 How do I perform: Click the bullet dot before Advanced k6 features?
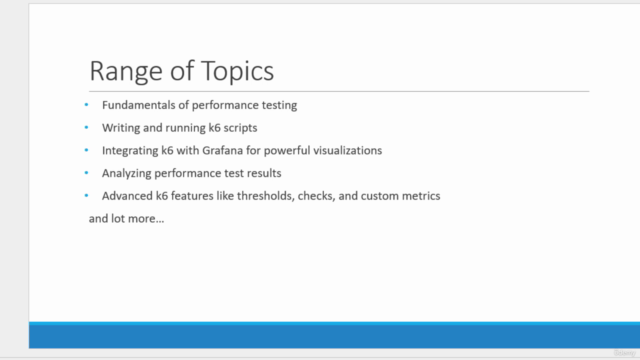[87, 196]
